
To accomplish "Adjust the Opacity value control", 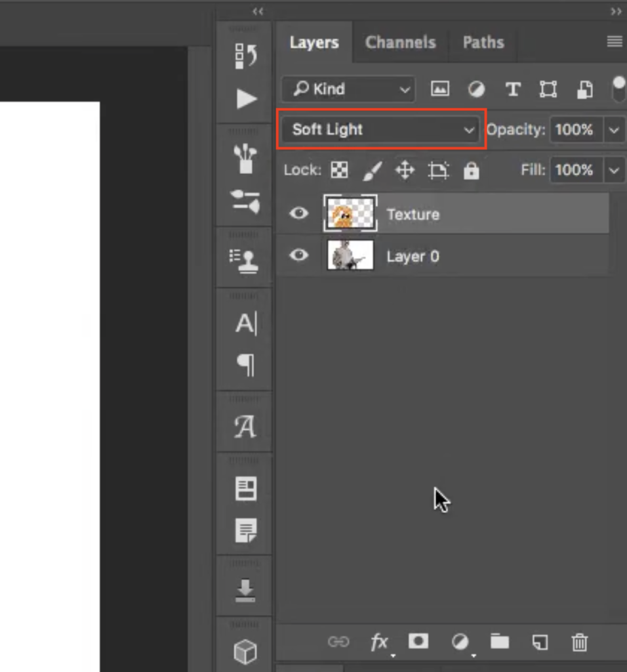I will (x=575, y=130).
